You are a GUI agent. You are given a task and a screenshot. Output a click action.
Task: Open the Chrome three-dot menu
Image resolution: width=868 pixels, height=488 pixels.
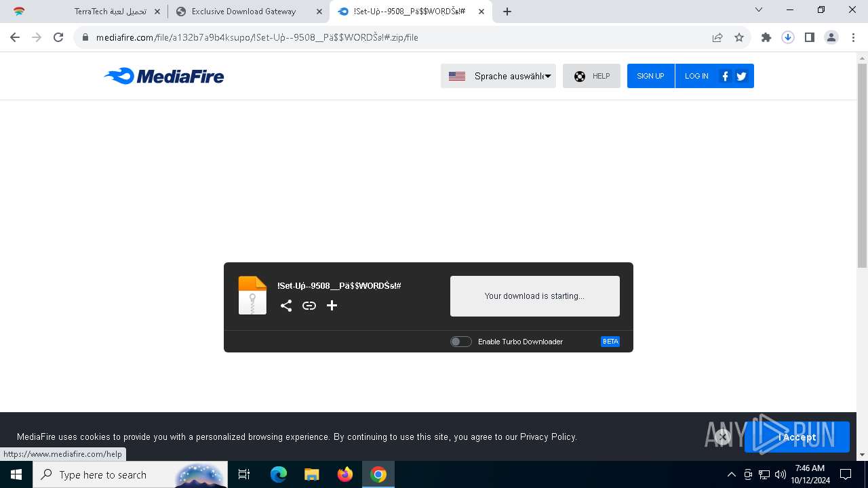tap(853, 37)
